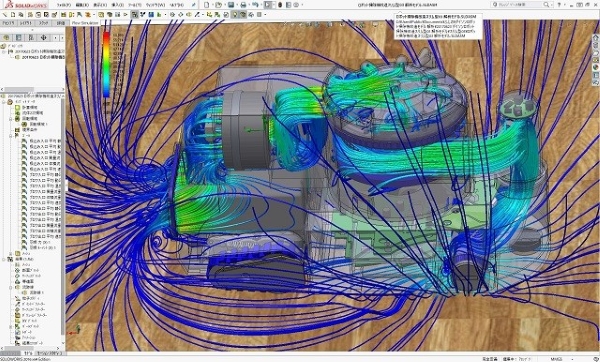
Task: Select the first SLDASM entry in window list
Action: 436,17
